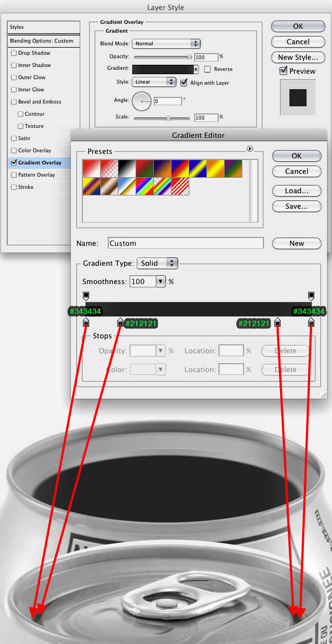Viewport: 332px width, 644px height.
Task: Select the red-to-white foreground gradient preset
Action: coord(91,169)
